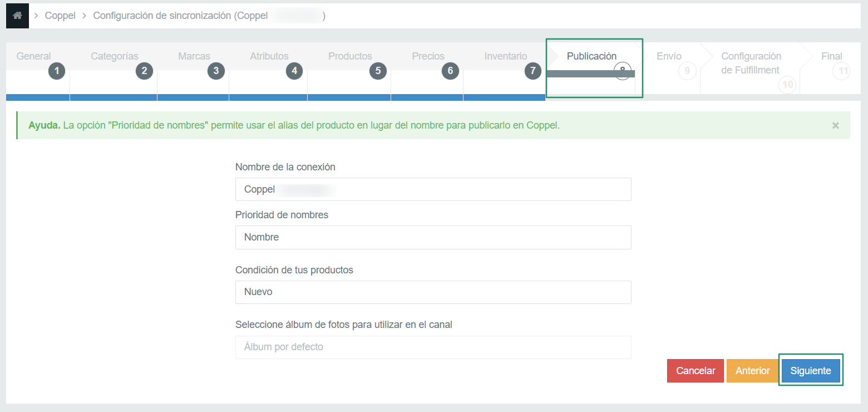Click step number 2 badge
The height and width of the screenshot is (412, 868).
pos(144,71)
